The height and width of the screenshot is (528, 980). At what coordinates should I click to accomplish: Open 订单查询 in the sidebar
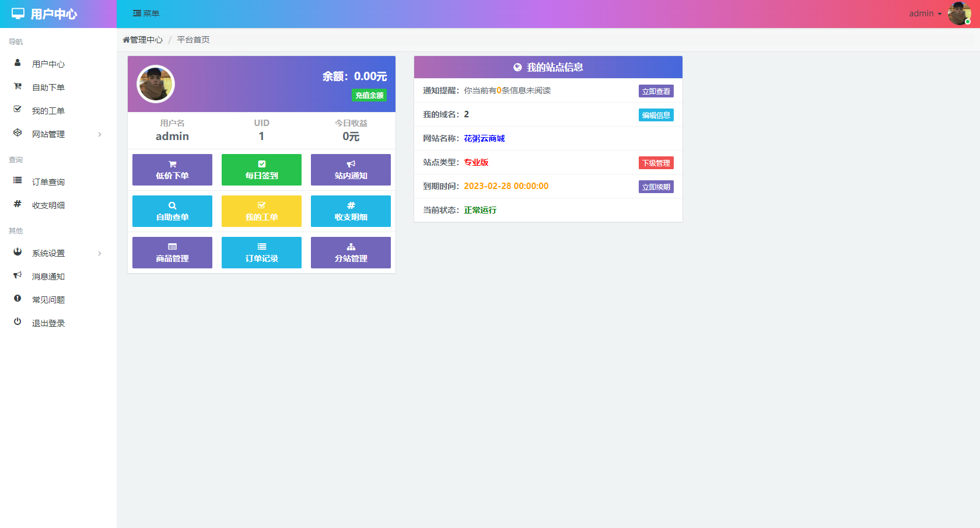pyautogui.click(x=48, y=182)
